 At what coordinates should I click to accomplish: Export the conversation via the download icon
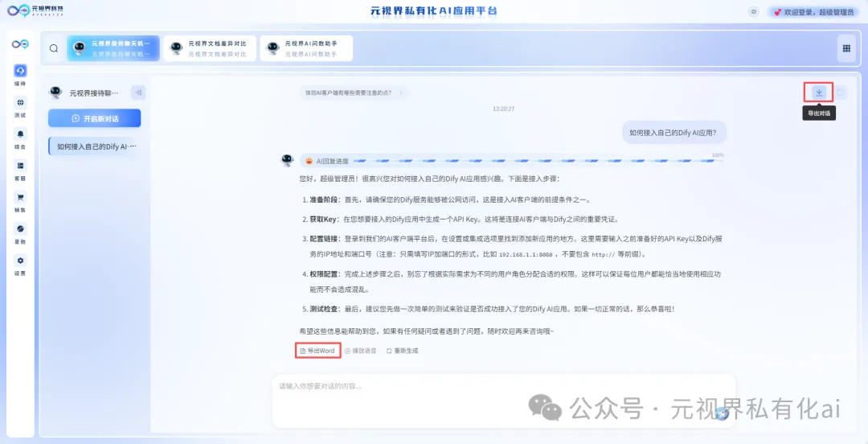point(819,92)
